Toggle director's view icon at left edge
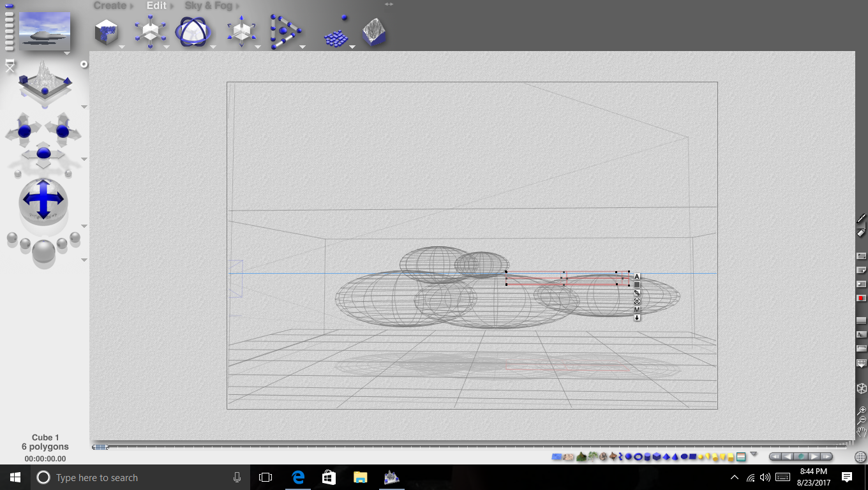Viewport: 868px width, 490px height. pyautogui.click(x=10, y=65)
